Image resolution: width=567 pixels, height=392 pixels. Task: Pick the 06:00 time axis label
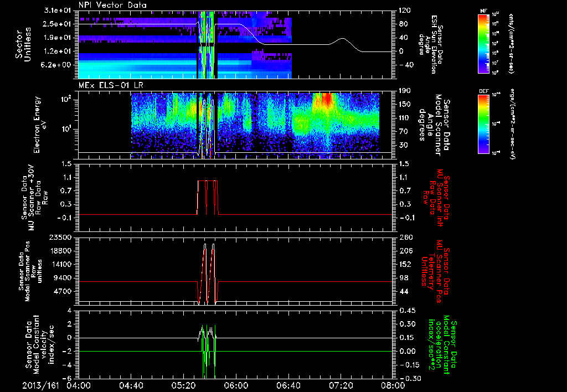click(236, 385)
